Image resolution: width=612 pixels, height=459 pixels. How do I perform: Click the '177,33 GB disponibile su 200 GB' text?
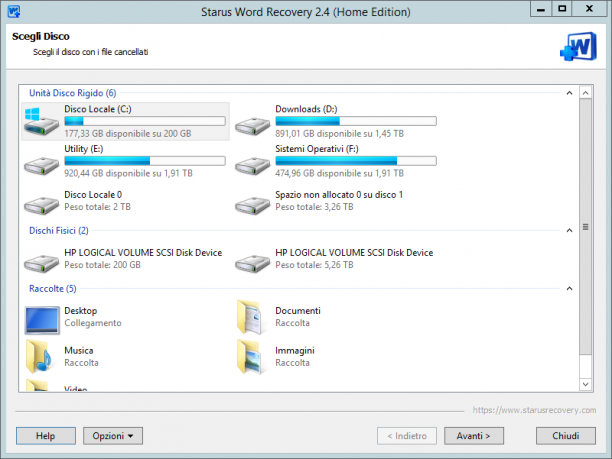point(128,133)
